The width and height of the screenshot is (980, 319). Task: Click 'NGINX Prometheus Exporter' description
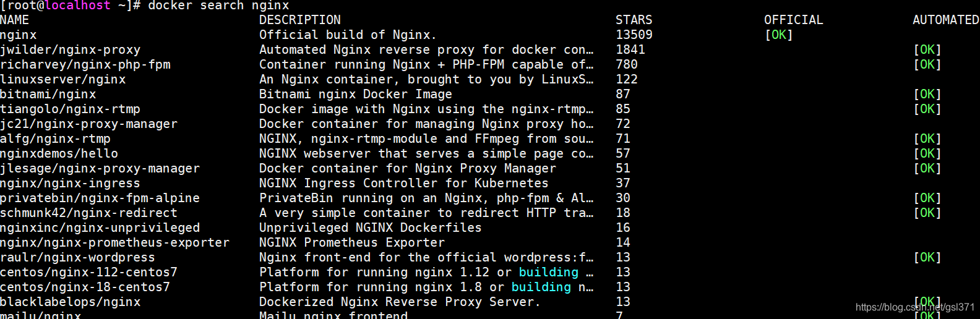[x=352, y=242]
